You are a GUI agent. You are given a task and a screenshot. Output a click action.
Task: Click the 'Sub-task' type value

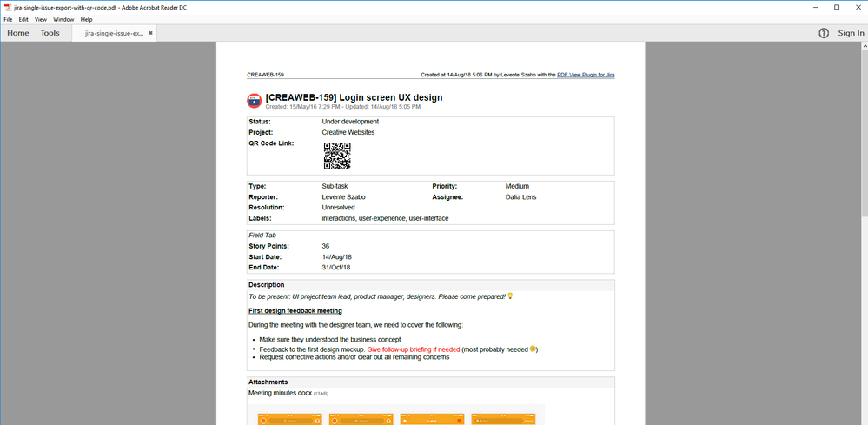coord(335,187)
